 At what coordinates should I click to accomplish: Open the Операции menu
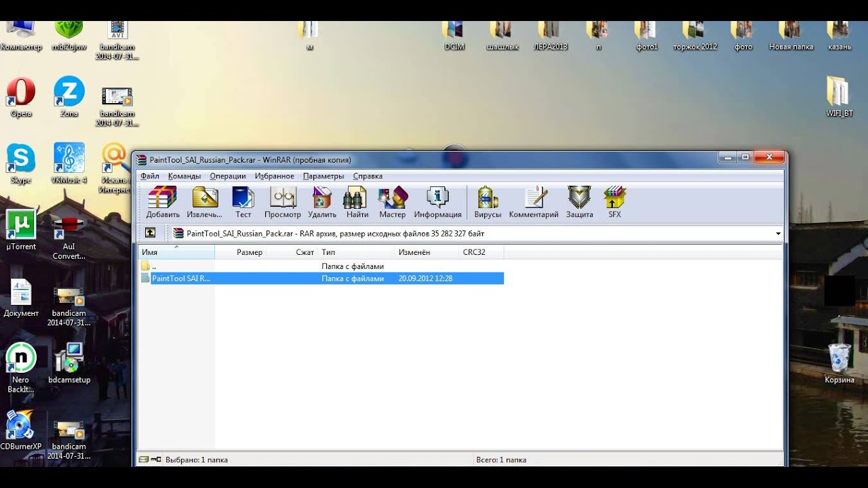228,176
